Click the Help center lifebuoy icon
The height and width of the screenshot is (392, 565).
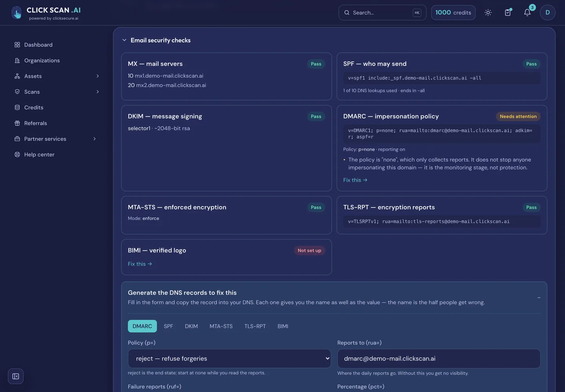pyautogui.click(x=17, y=154)
